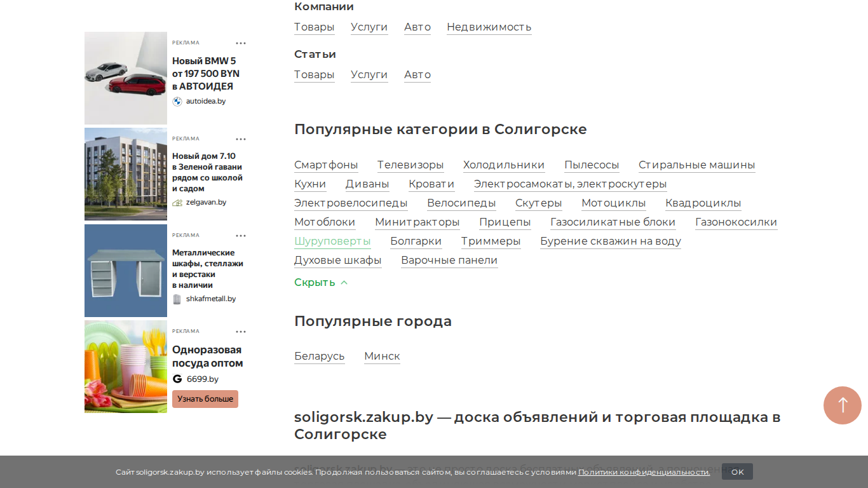Go to the Смартфоны category

point(326,165)
